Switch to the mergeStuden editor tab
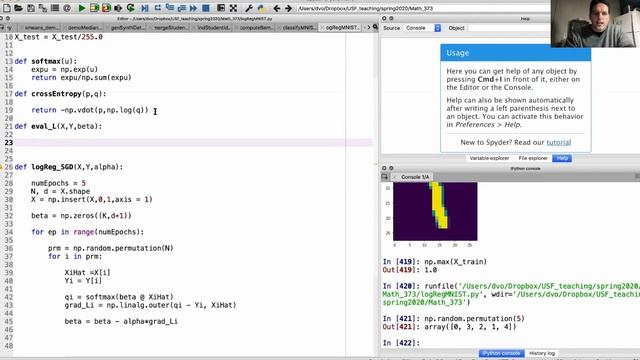Screen dimensions: 640x360 [x=170, y=28]
